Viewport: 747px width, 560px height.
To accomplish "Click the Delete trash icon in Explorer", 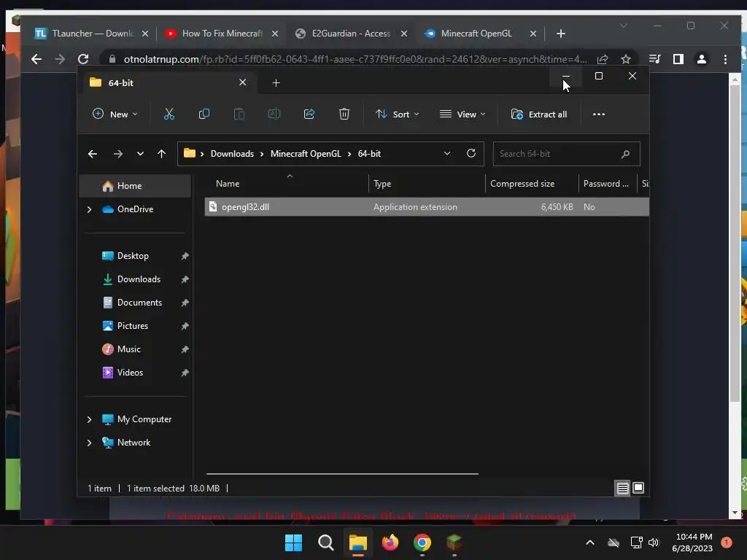I will pyautogui.click(x=344, y=114).
